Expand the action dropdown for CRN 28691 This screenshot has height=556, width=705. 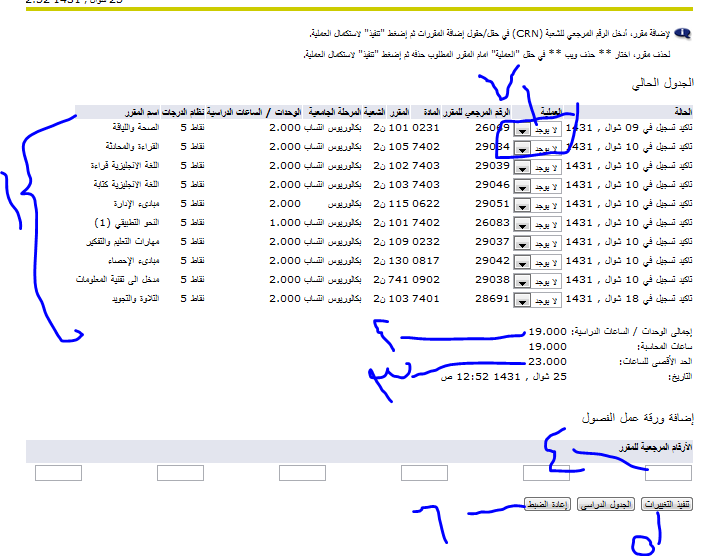coord(537,301)
